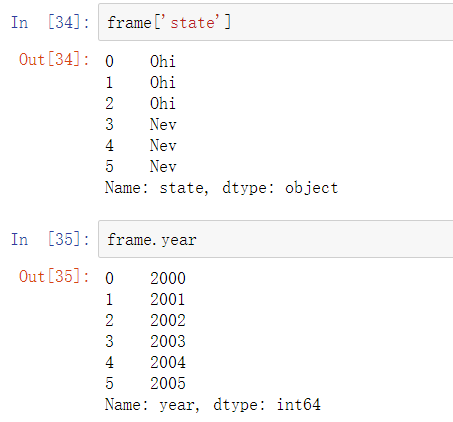This screenshot has height=422, width=453.
Task: Click the 2000 value in year output
Action: pyautogui.click(x=168, y=278)
